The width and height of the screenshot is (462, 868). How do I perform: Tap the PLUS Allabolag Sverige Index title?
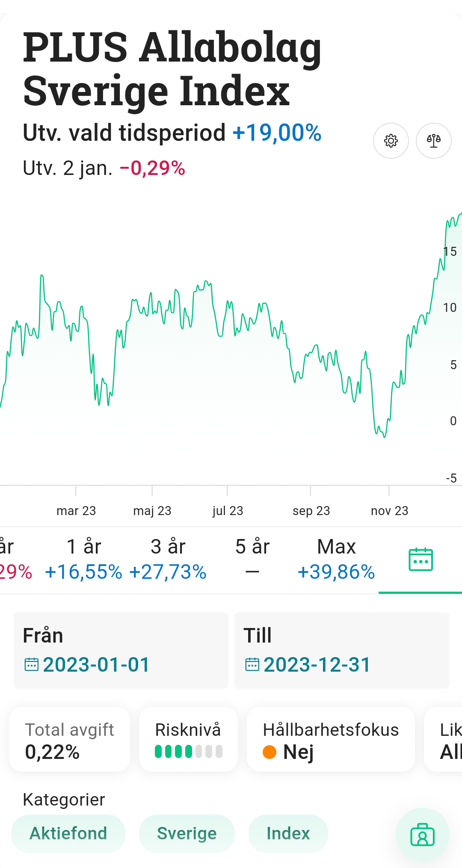tap(172, 68)
